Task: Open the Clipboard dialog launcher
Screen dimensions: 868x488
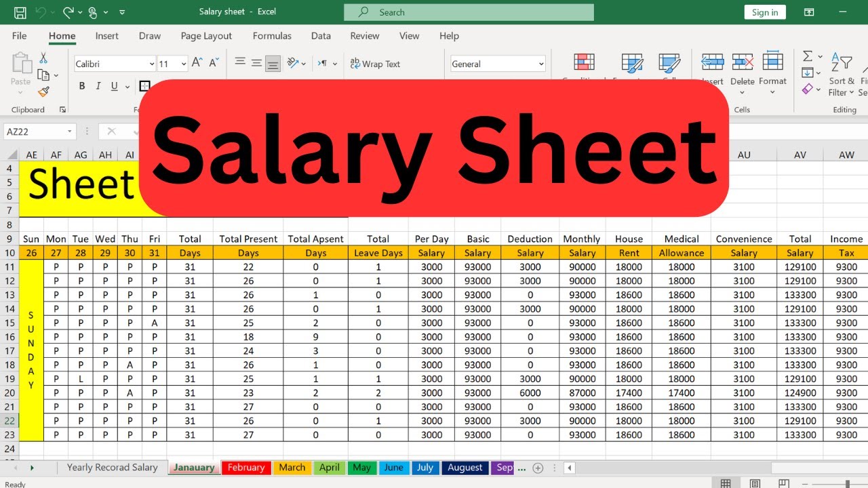Action: (63, 110)
